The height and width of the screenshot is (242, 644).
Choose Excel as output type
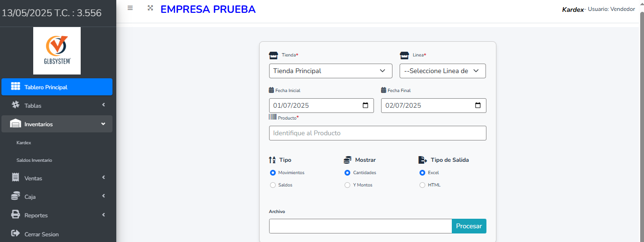[422, 173]
